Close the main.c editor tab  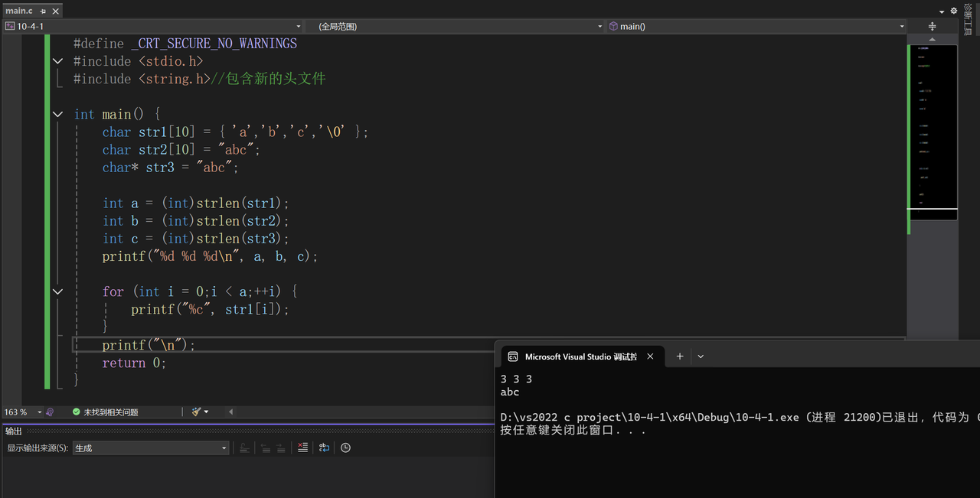(x=56, y=11)
